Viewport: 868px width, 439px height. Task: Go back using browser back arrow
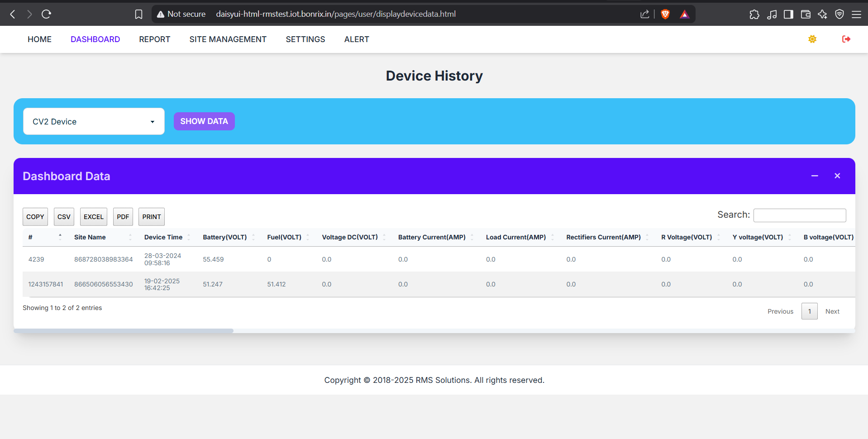click(x=13, y=14)
